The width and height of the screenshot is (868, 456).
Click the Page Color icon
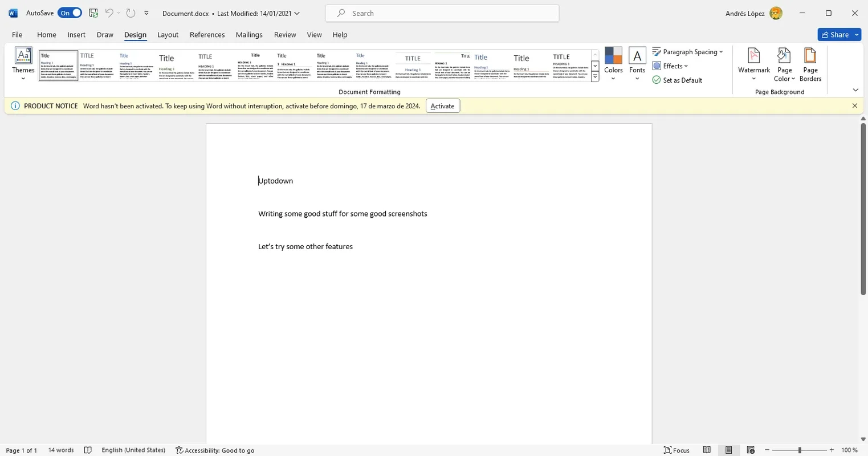click(x=784, y=56)
